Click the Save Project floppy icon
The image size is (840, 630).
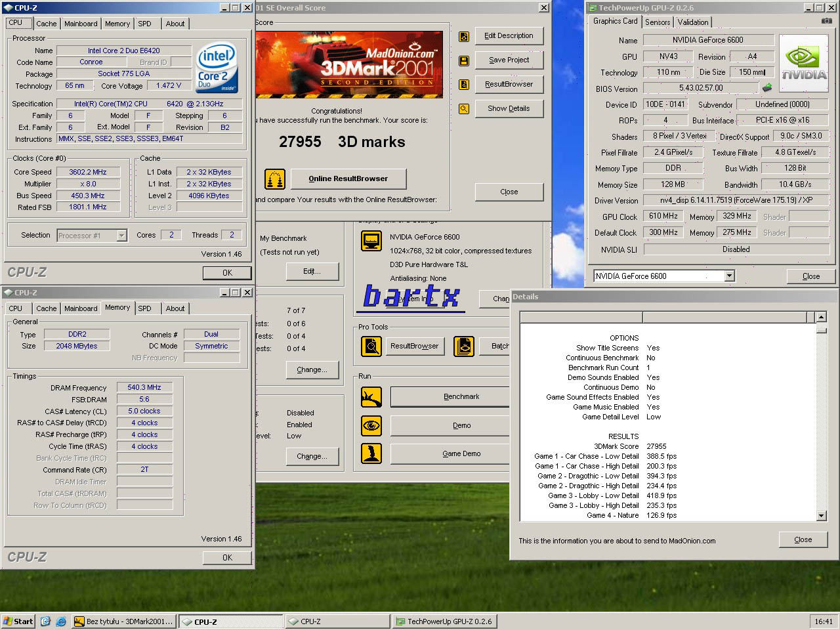point(464,60)
